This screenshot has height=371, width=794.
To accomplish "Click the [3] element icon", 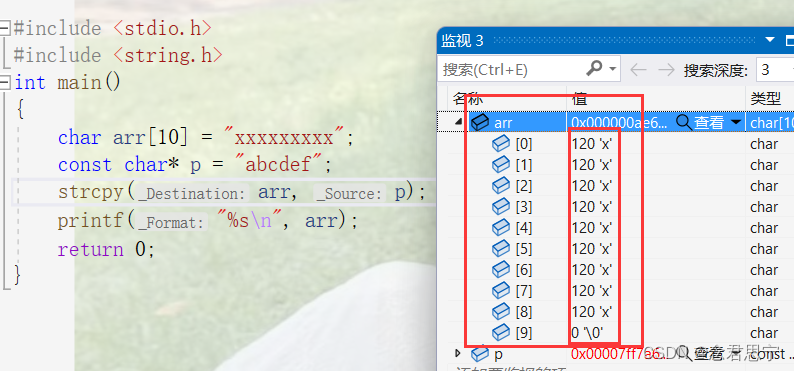I will pos(501,207).
